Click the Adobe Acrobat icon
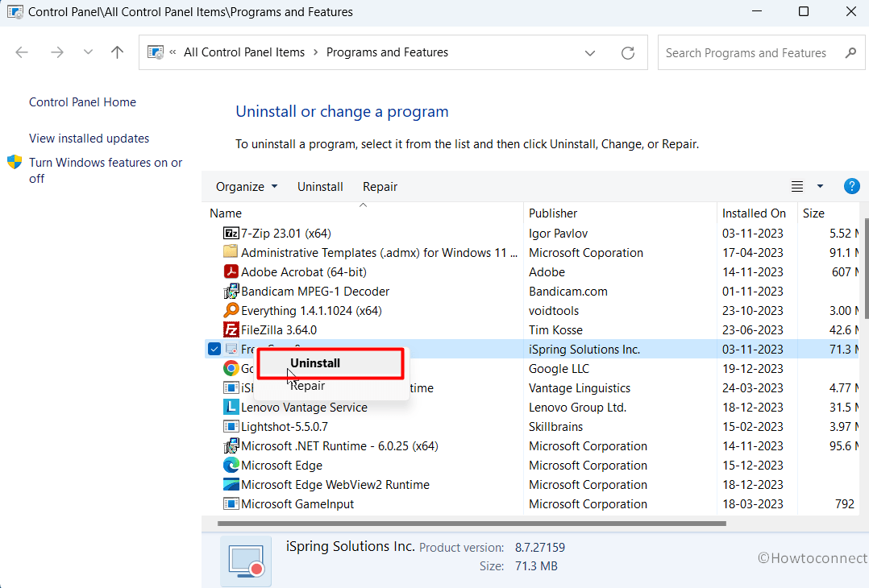 pyautogui.click(x=231, y=271)
